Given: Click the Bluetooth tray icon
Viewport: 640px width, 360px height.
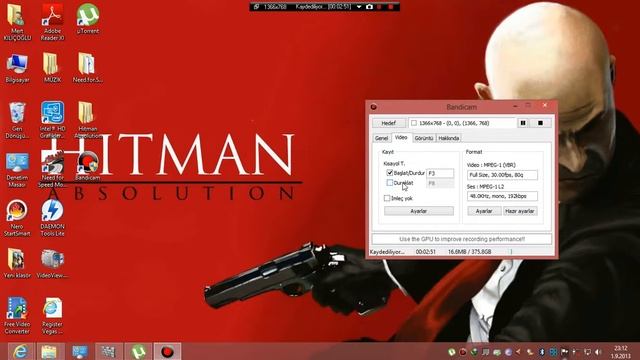Looking at the screenshot, I should coord(542,352).
